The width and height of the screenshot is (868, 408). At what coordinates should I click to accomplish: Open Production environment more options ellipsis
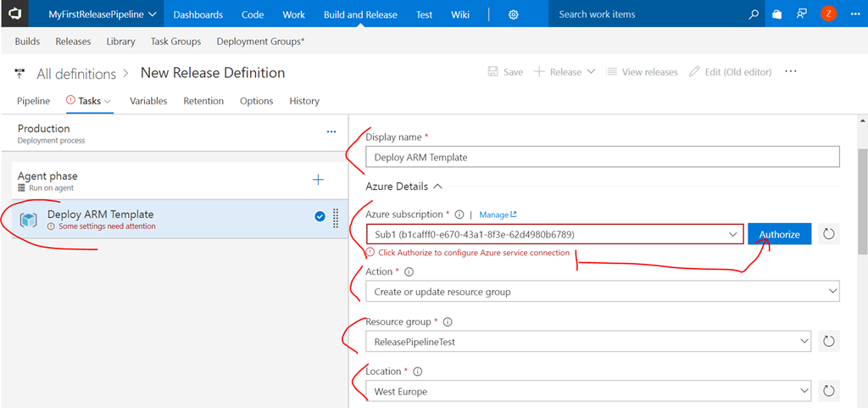(331, 132)
